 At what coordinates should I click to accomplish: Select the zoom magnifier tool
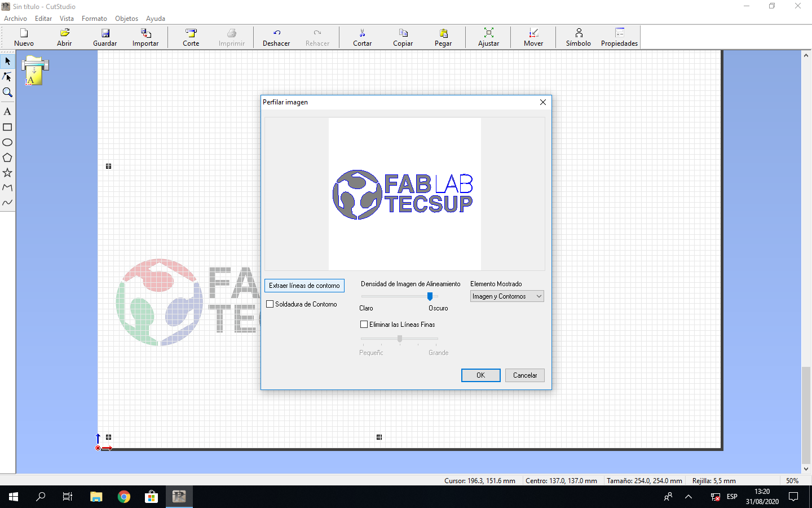7,93
